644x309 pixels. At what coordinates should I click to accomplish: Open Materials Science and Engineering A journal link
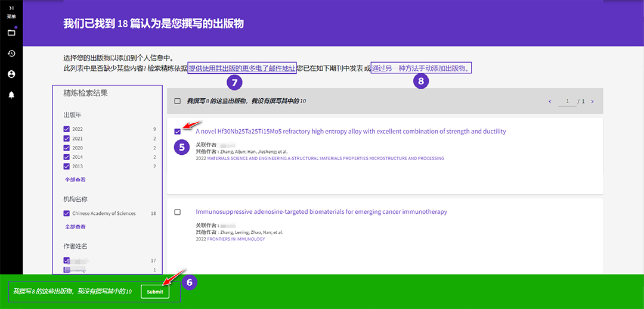[x=326, y=158]
